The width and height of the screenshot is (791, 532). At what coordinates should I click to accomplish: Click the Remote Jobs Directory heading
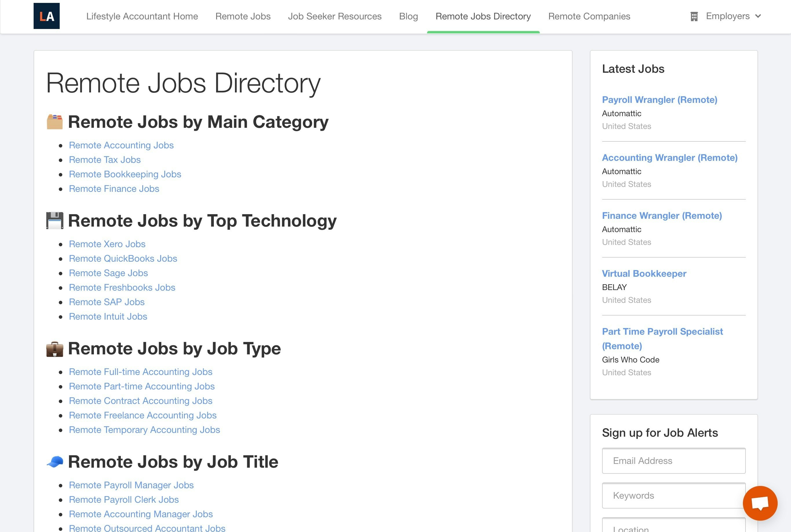(x=183, y=83)
